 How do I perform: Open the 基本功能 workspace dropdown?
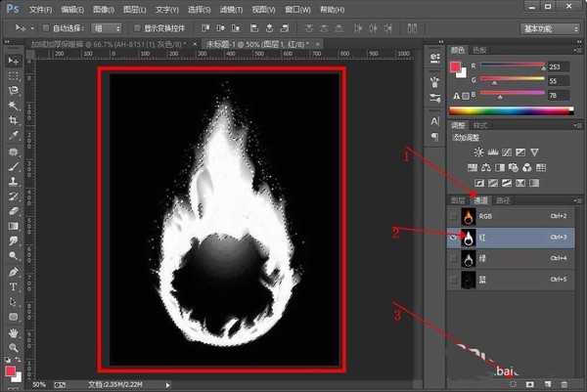549,29
